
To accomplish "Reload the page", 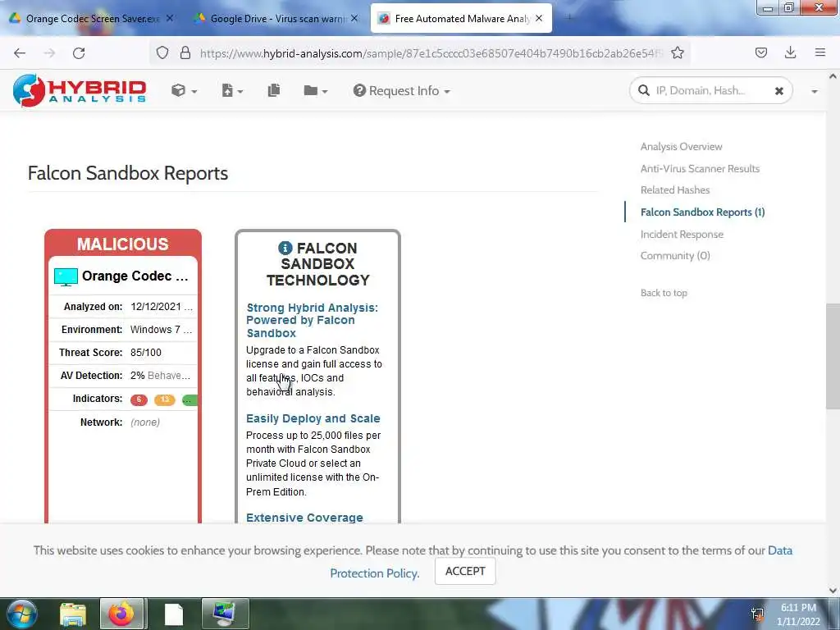I will [79, 53].
